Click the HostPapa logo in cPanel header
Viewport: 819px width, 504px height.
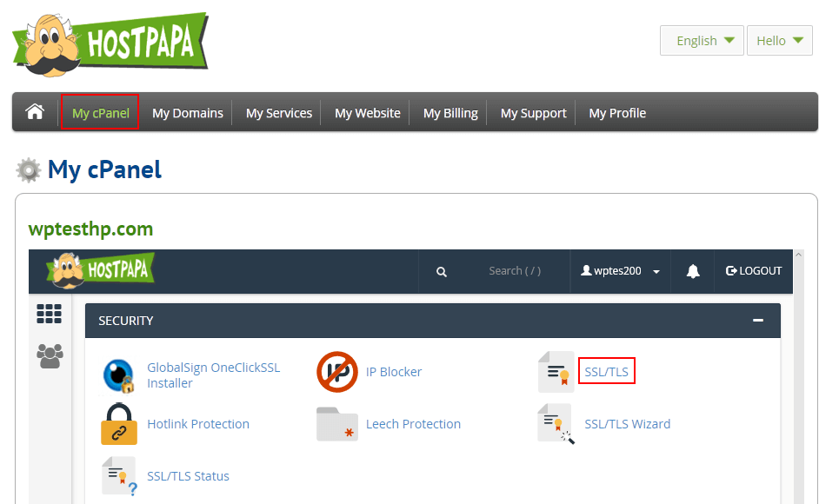(101, 270)
